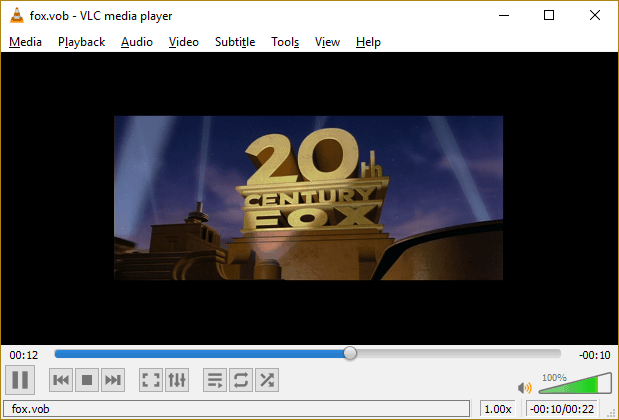Viewport: 619px width, 420px height.
Task: Open the Video menu
Action: pyautogui.click(x=184, y=42)
